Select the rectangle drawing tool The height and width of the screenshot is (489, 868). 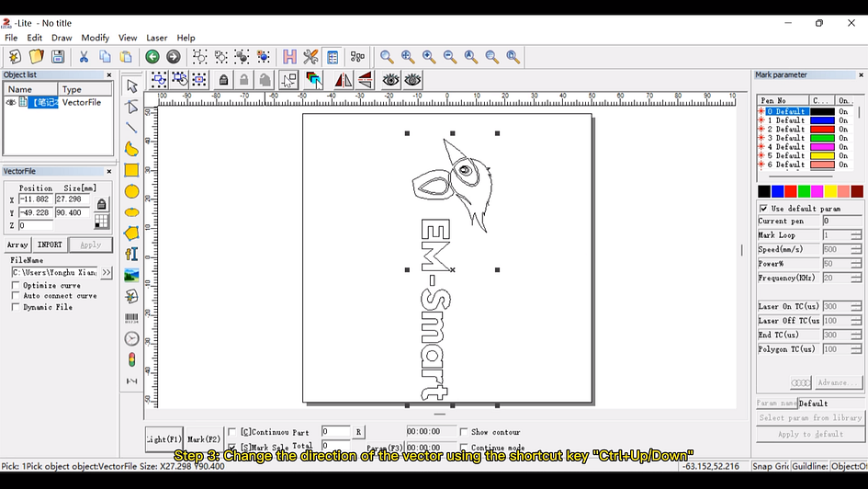click(x=131, y=170)
